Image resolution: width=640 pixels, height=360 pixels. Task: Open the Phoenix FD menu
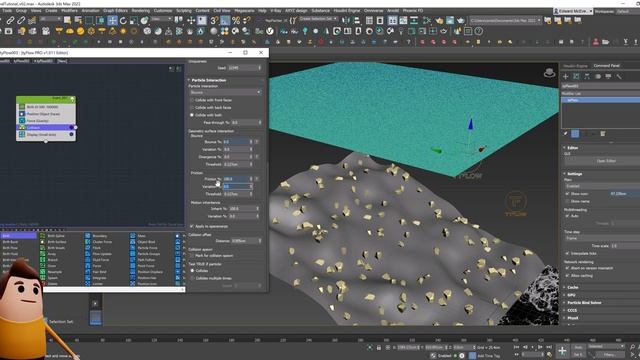tap(413, 11)
